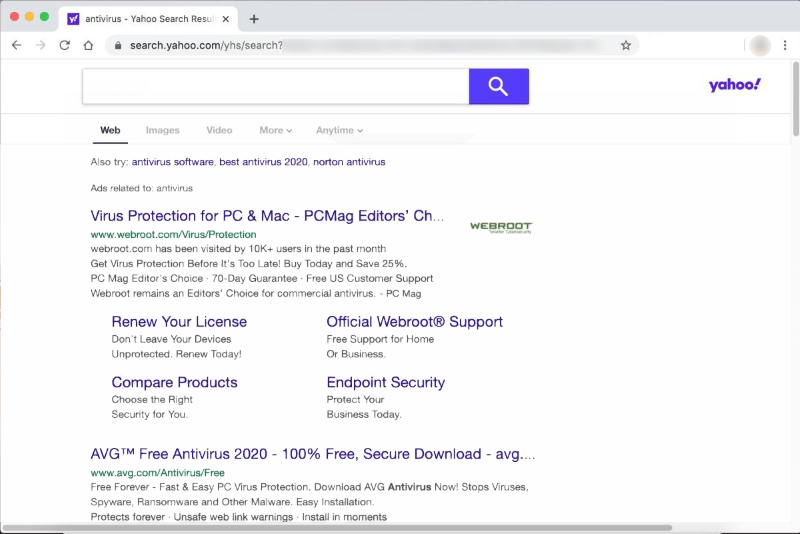Click www.avg.com/Antivirus/Free URL

coord(158,473)
